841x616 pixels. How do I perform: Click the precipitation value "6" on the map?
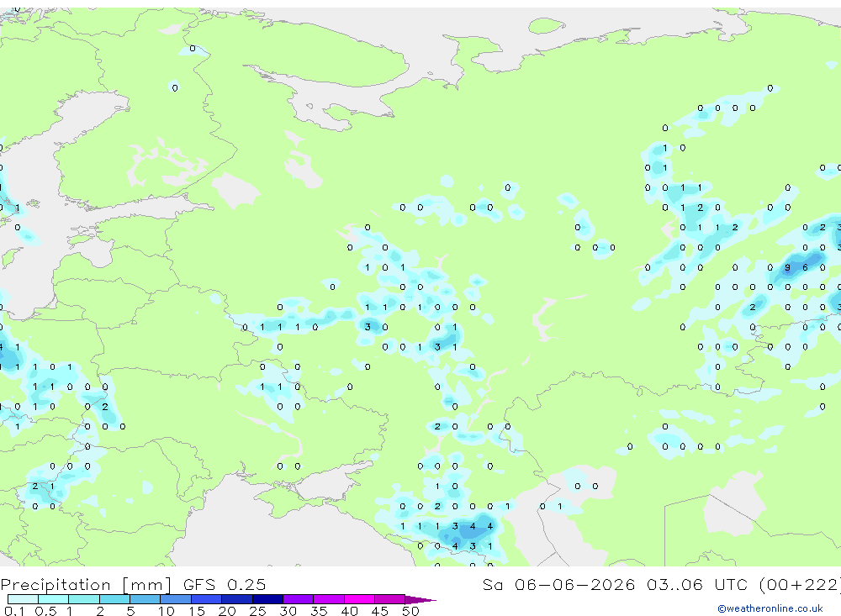click(805, 267)
